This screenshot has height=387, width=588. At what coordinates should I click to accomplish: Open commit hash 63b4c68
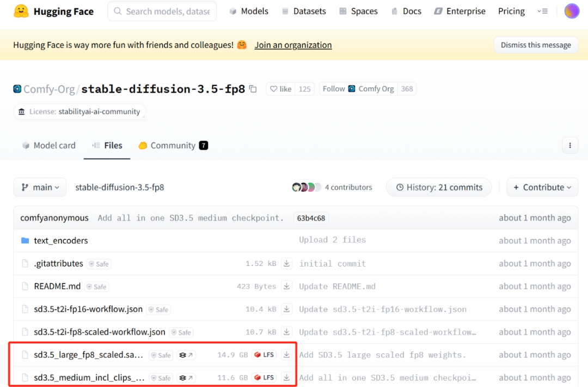pyautogui.click(x=311, y=218)
